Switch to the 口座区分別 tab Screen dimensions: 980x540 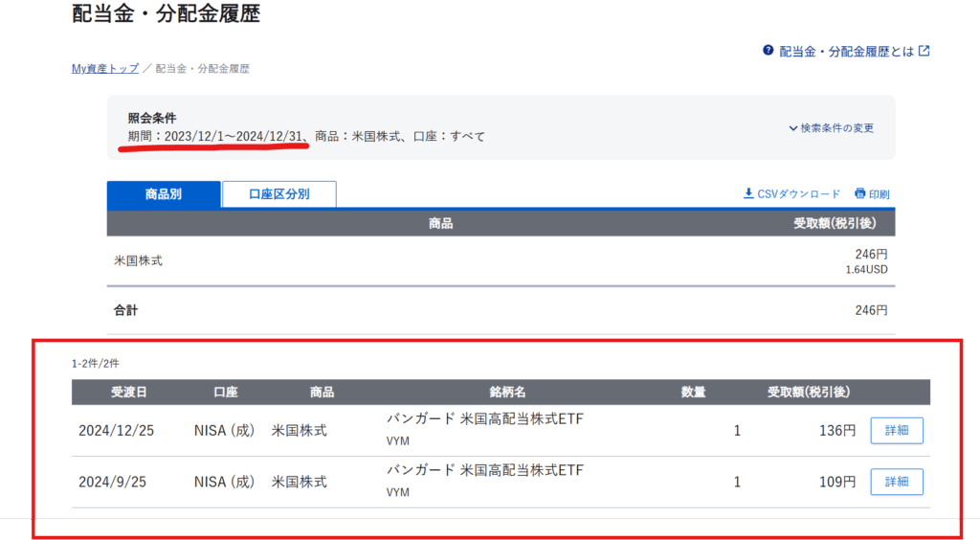278,194
